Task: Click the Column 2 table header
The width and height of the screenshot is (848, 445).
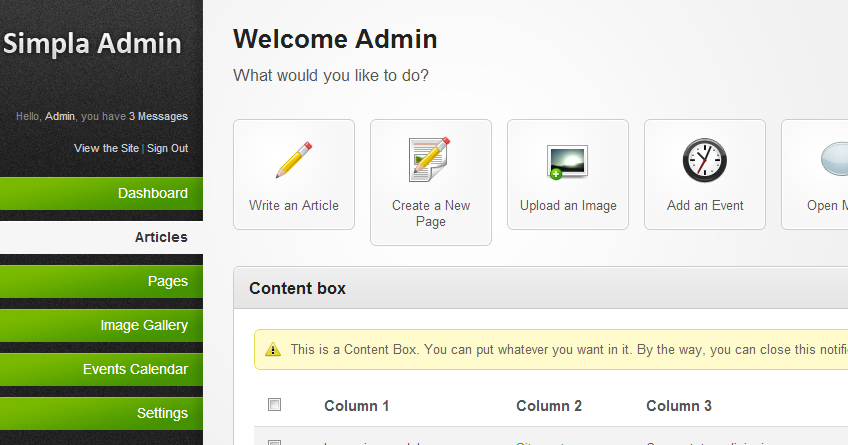Action: click(x=549, y=406)
